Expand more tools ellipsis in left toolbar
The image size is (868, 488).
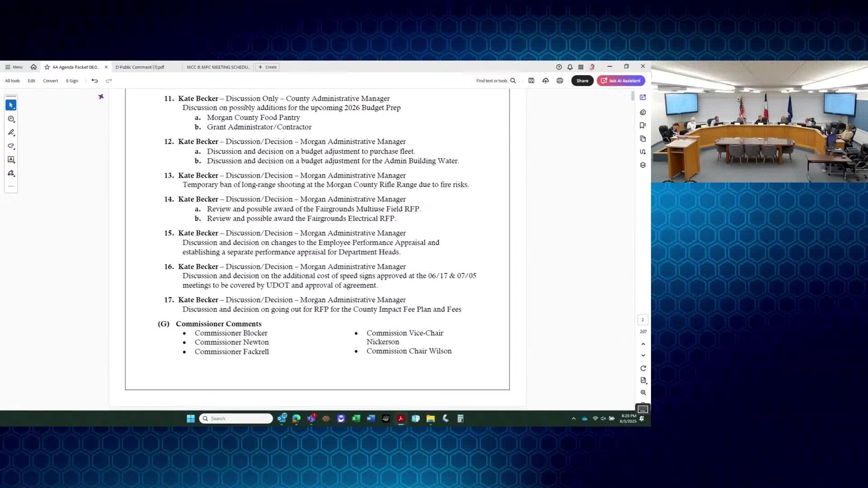pyautogui.click(x=11, y=186)
